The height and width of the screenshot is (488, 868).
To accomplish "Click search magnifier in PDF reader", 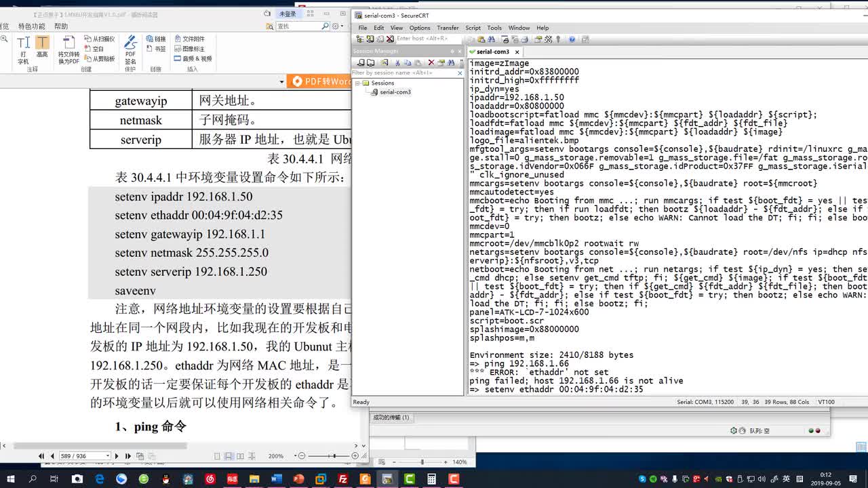I will click(x=325, y=26).
